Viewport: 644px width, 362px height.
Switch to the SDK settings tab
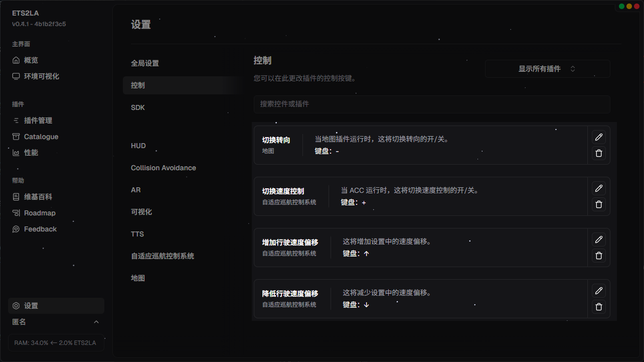[x=138, y=107]
